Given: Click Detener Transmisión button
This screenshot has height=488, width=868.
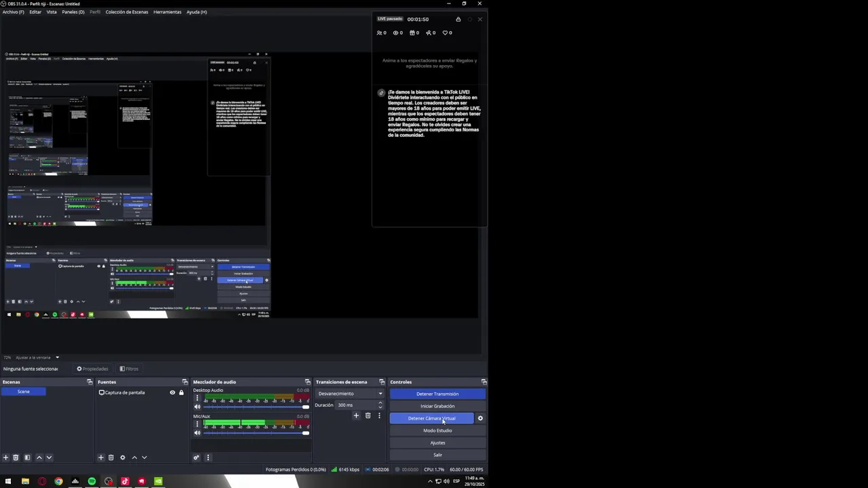Looking at the screenshot, I should click(x=437, y=394).
